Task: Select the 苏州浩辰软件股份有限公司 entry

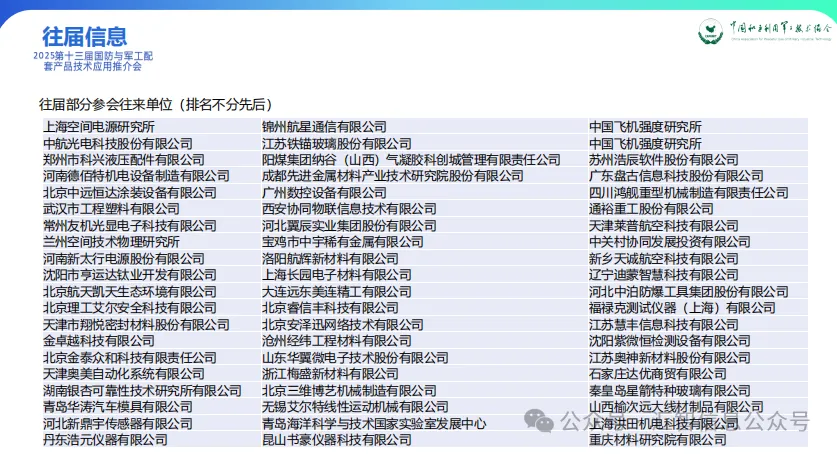Action: tap(664, 160)
